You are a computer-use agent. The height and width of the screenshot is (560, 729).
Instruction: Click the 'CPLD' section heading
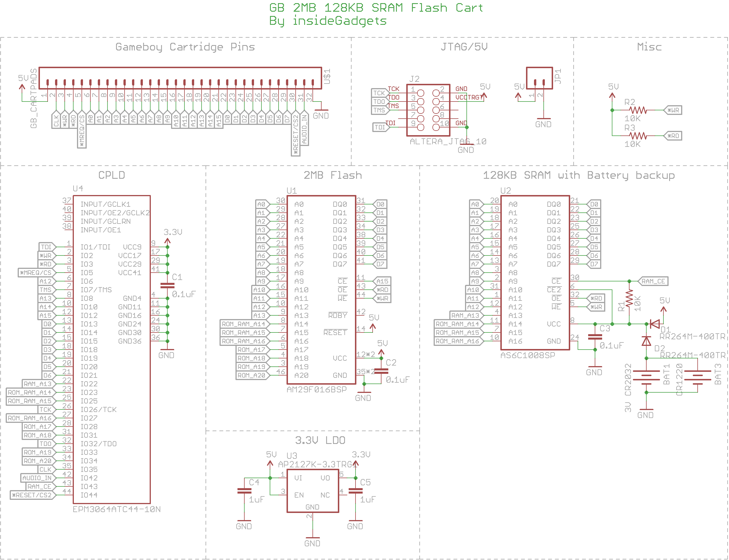(x=112, y=175)
